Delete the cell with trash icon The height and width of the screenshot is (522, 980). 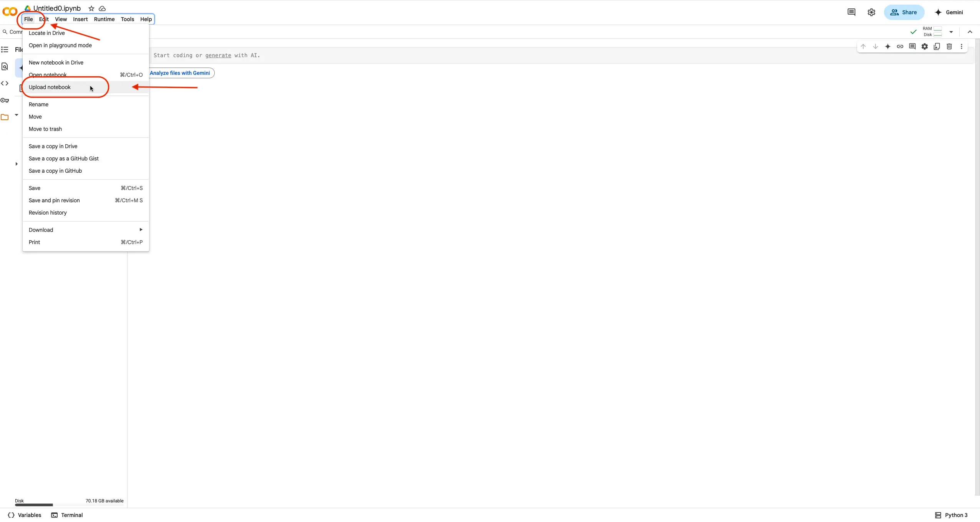click(x=949, y=46)
